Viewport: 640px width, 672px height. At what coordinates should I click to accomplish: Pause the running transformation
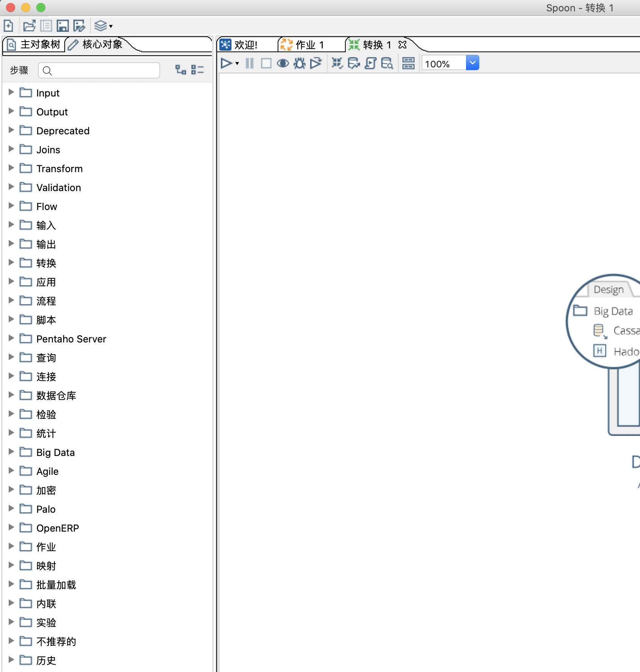coord(250,63)
